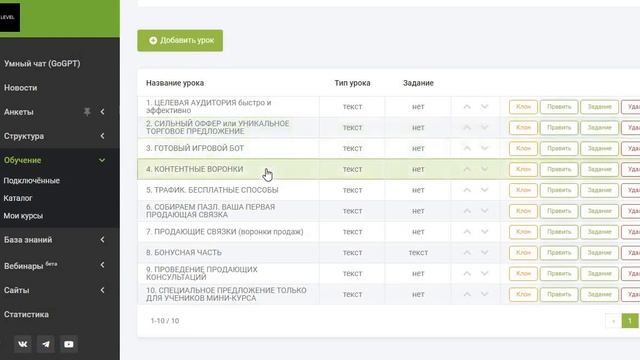The image size is (640, 360).
Task: Move lesson 8 БОНУСНАЯ ЧАСТЬ down
Action: 484,252
